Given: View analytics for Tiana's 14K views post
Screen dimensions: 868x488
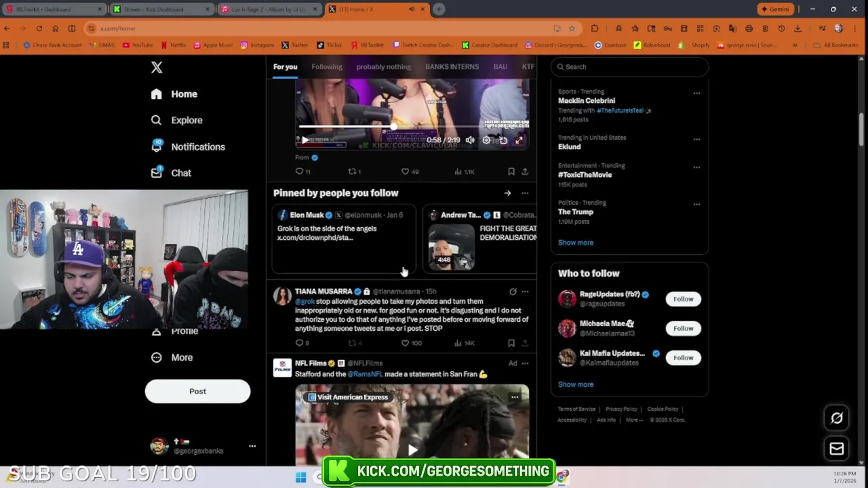Looking at the screenshot, I should (465, 343).
